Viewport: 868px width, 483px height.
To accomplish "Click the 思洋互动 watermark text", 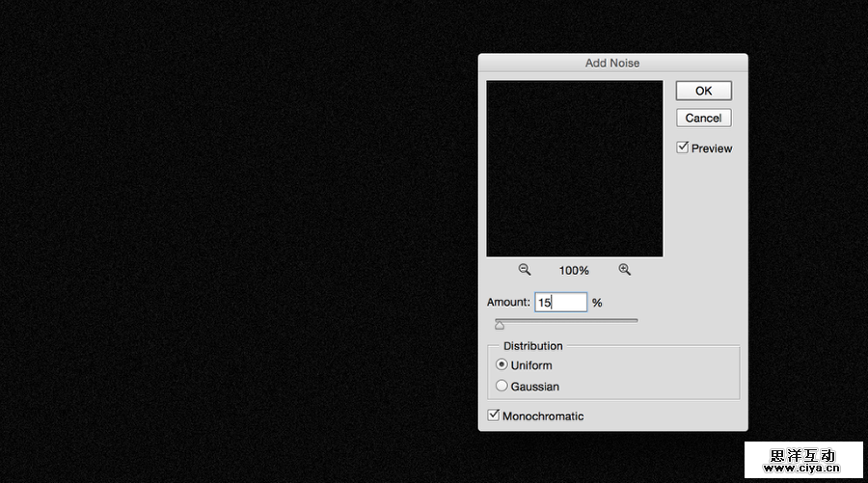I will (x=803, y=454).
